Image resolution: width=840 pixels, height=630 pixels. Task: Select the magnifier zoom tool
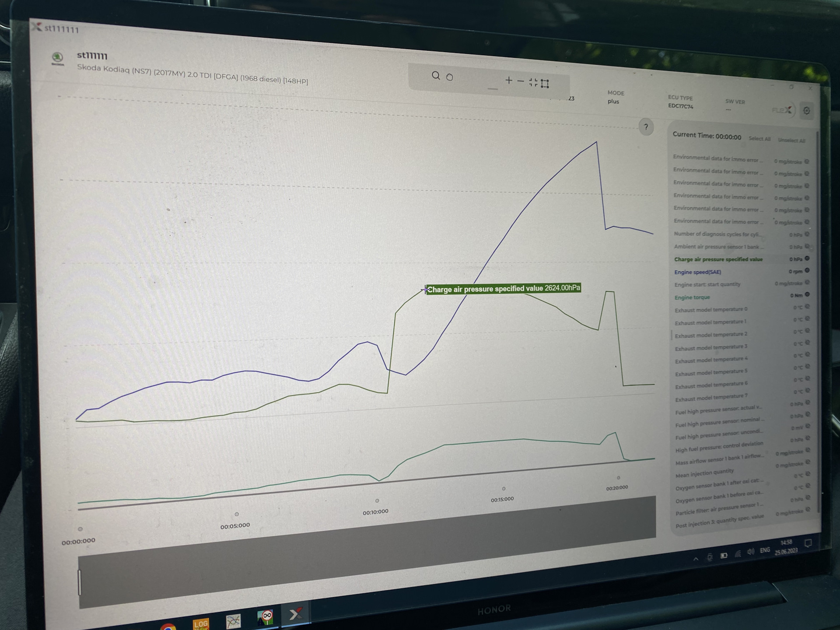[436, 76]
